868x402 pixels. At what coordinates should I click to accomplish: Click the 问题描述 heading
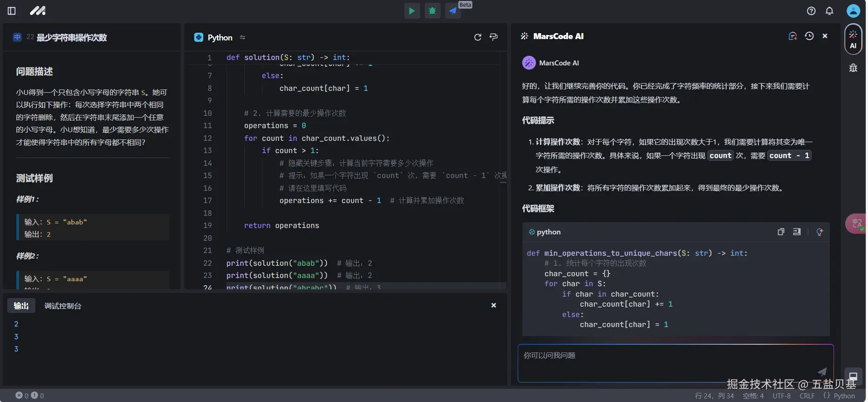[x=34, y=71]
